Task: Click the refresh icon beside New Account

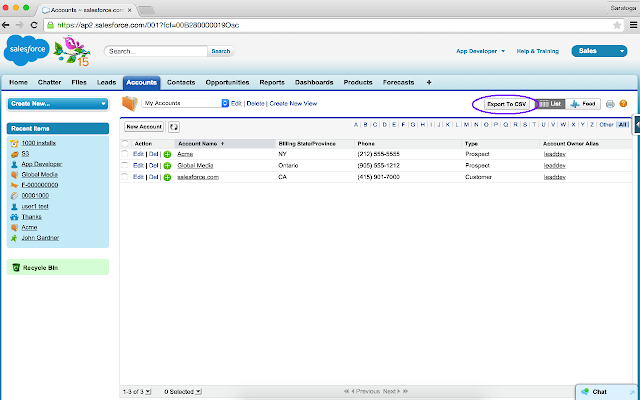Action: (173, 127)
